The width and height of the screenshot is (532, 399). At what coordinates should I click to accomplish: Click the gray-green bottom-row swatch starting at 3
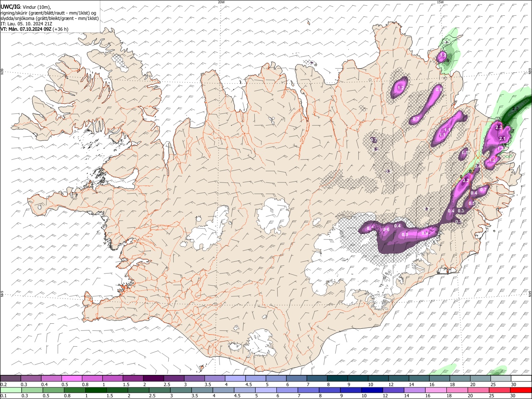click(181, 390)
